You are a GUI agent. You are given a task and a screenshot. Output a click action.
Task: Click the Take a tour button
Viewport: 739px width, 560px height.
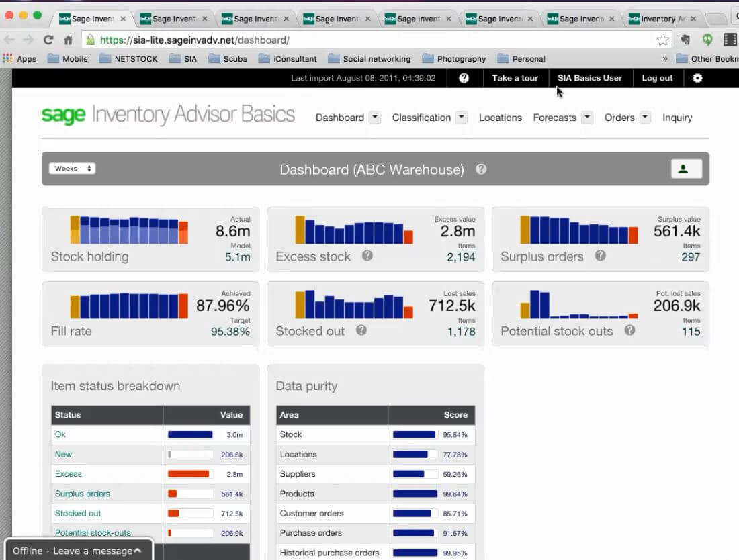pyautogui.click(x=515, y=78)
